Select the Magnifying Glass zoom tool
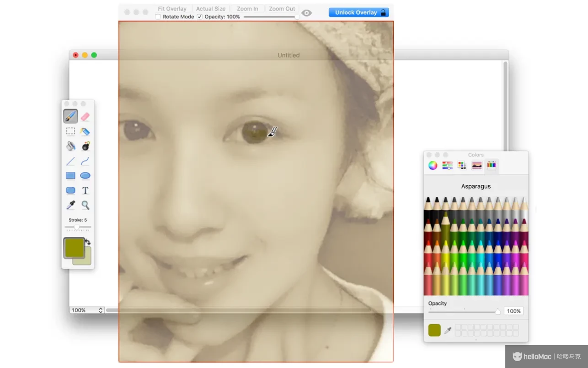 85,205
